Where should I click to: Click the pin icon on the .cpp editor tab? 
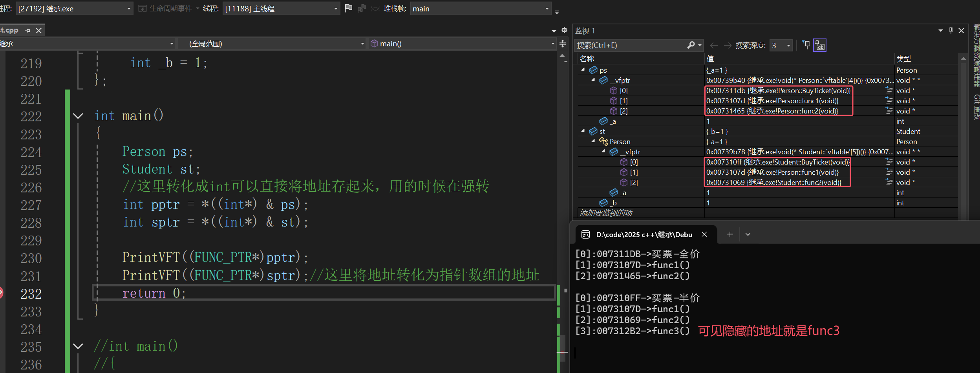(x=27, y=31)
